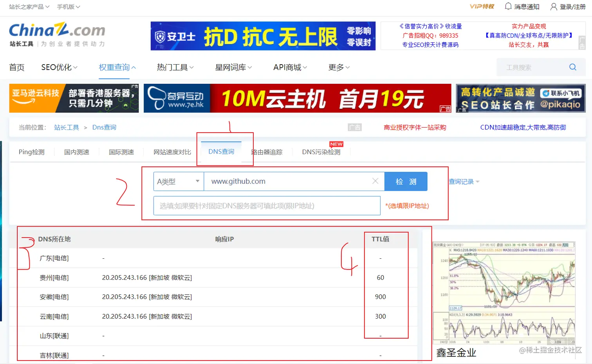592x364 pixels.
Task: Click the 站长工具 breadcrumb link
Action: tap(67, 127)
